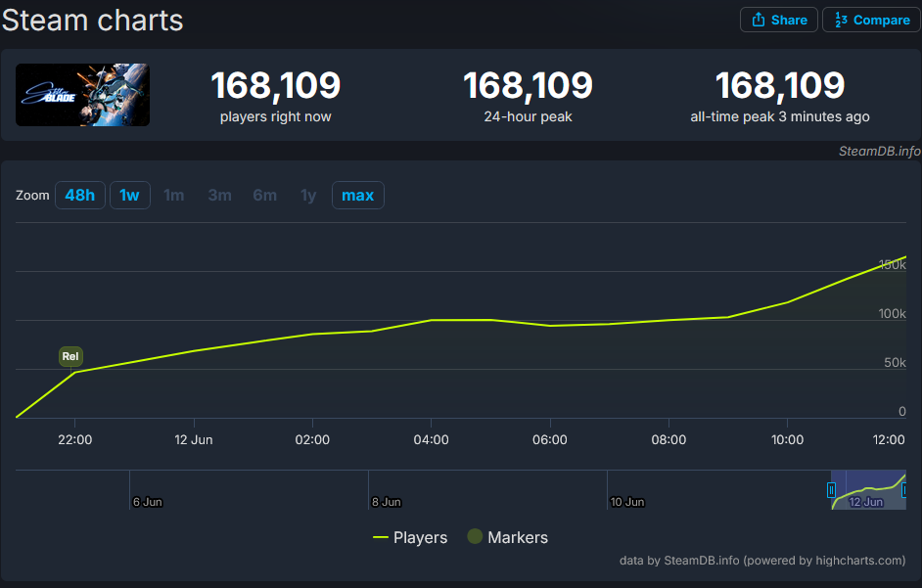Screen dimensions: 922x588
Task: Click the 8 Jun navigator label
Action: click(x=387, y=502)
